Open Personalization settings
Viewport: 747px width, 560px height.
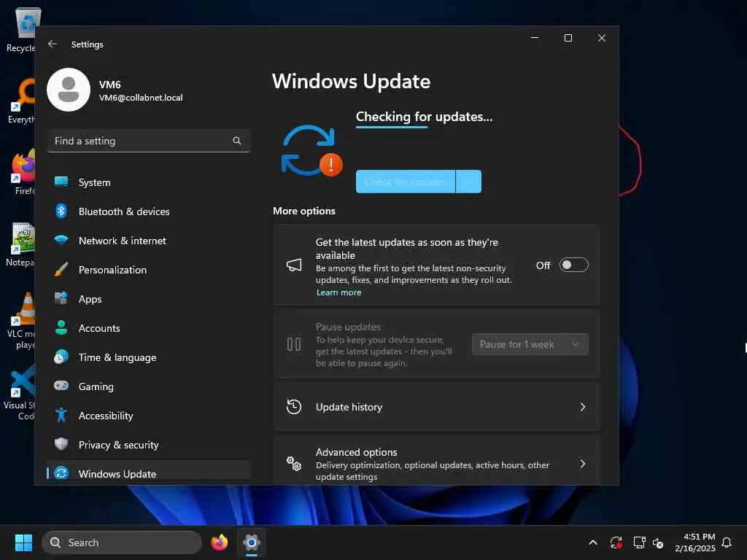coord(149,270)
